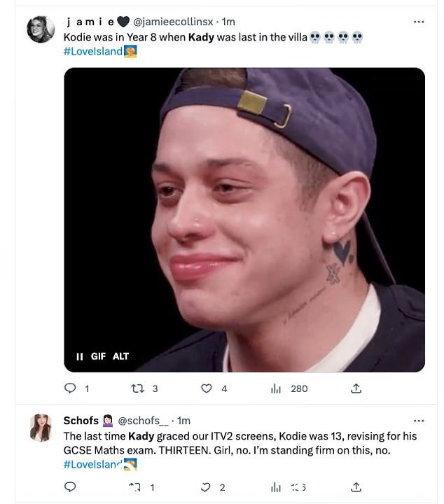
Task: Visit @schofs__ profile handle
Action: 143,421
